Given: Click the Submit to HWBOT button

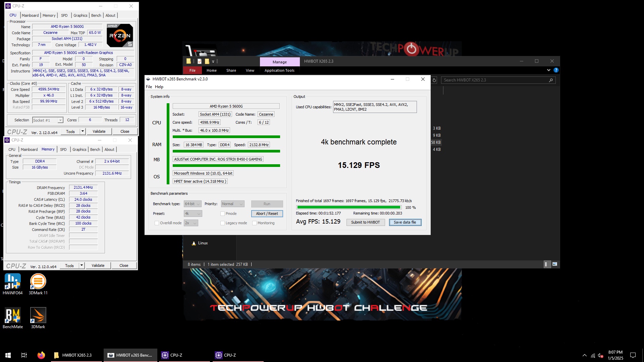Looking at the screenshot, I should 365,222.
